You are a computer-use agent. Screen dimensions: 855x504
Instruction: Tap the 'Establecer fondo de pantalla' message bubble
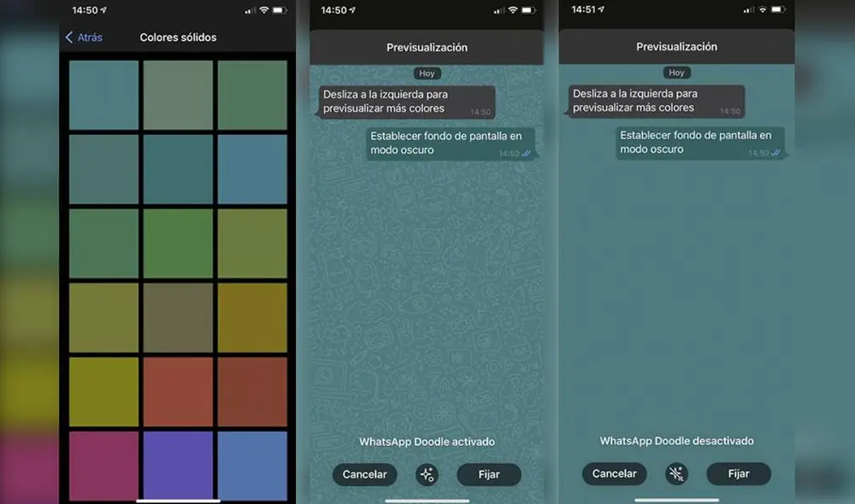pyautogui.click(x=451, y=144)
